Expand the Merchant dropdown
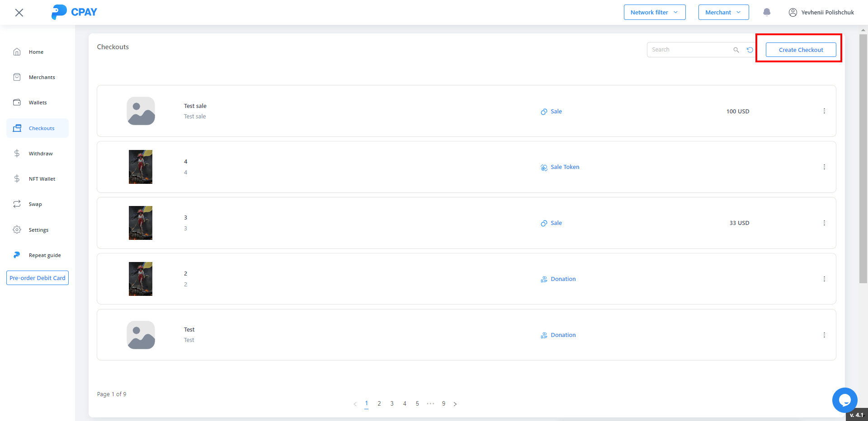The width and height of the screenshot is (868, 421). pos(723,12)
